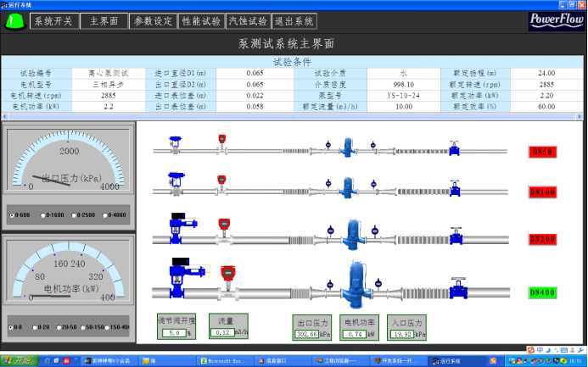The width and height of the screenshot is (588, 367).
Task: Click the 电机功率 (kW) dial gauge
Action: (x=68, y=270)
